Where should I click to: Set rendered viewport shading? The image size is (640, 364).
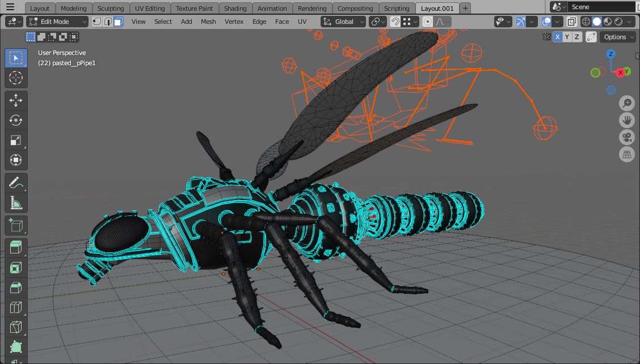click(618, 22)
